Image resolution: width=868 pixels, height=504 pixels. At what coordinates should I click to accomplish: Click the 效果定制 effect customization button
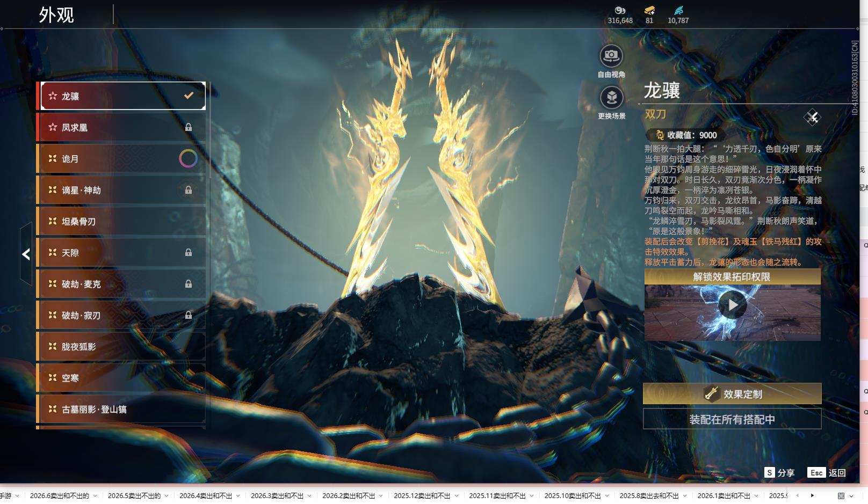pos(732,393)
